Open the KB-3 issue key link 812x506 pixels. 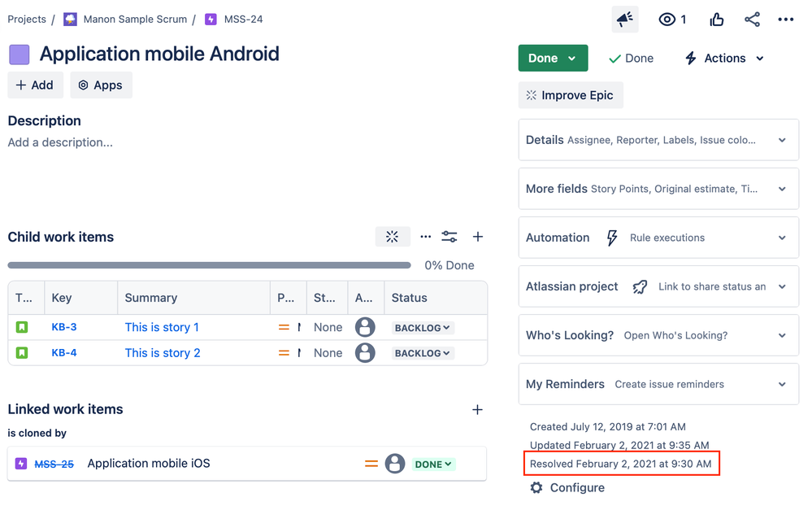[64, 327]
